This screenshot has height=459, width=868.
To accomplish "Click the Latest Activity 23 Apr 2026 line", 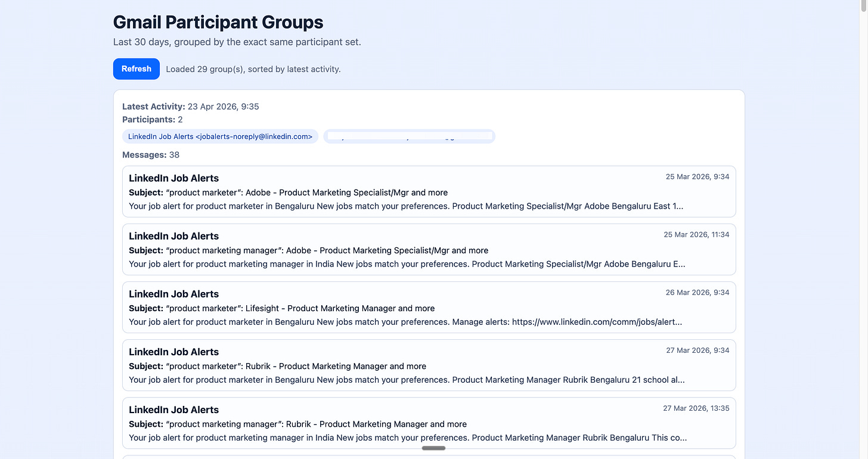I will (x=191, y=107).
